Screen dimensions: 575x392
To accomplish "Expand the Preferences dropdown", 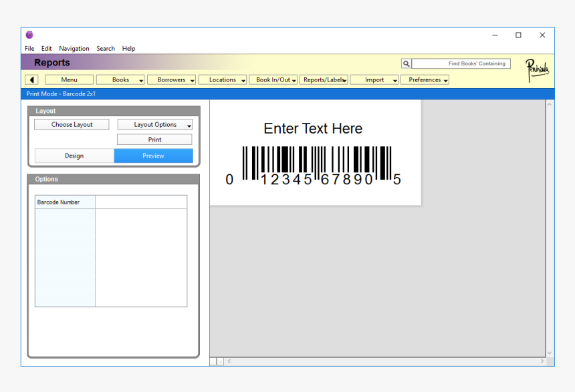I will (x=425, y=79).
